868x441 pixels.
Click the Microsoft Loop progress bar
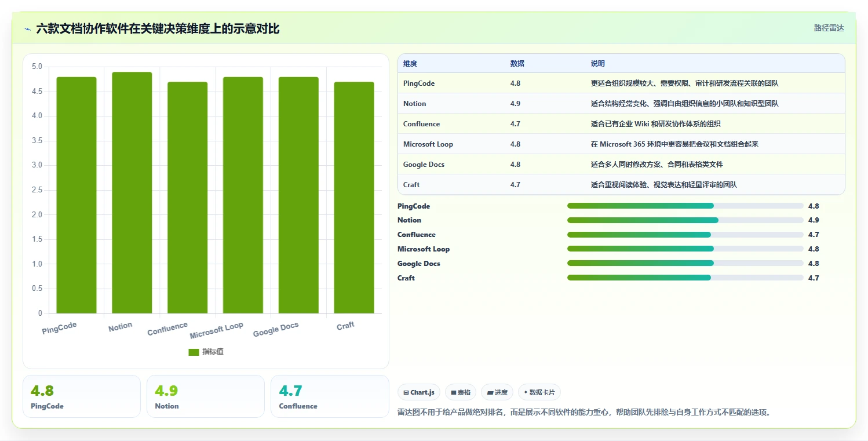point(685,249)
